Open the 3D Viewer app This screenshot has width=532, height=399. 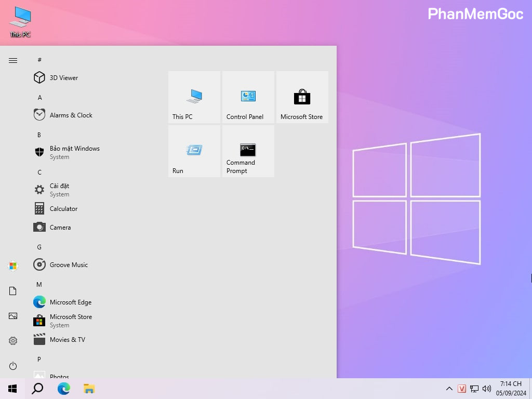63,78
